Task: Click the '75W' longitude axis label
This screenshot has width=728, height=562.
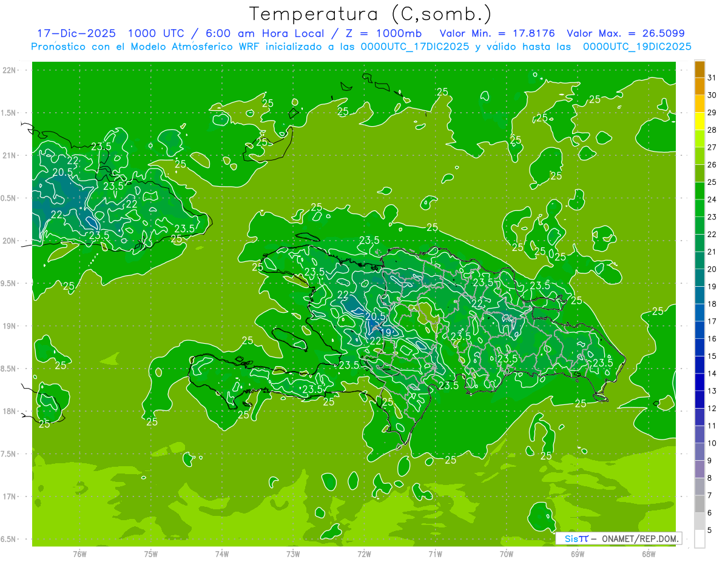Action: click(x=151, y=554)
